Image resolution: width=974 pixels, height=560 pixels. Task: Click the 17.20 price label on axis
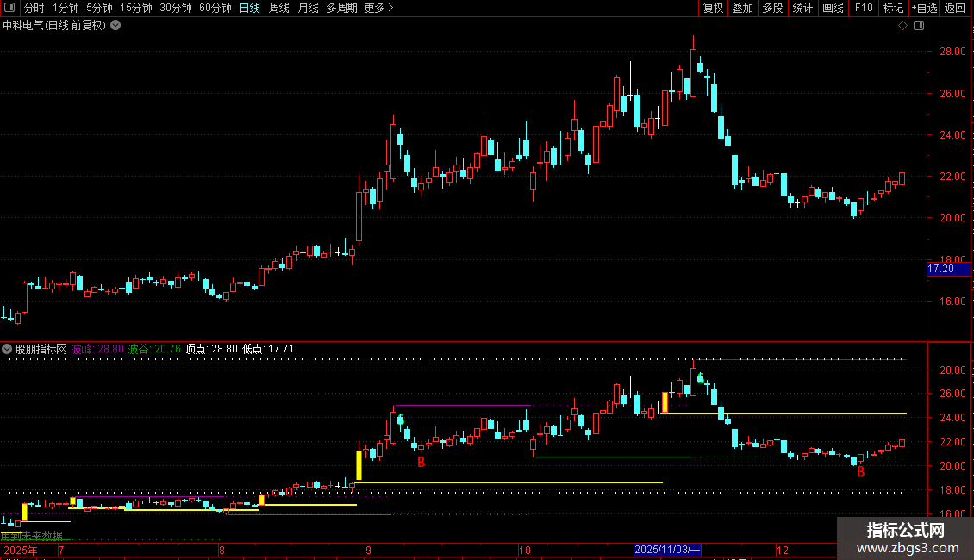(948, 269)
